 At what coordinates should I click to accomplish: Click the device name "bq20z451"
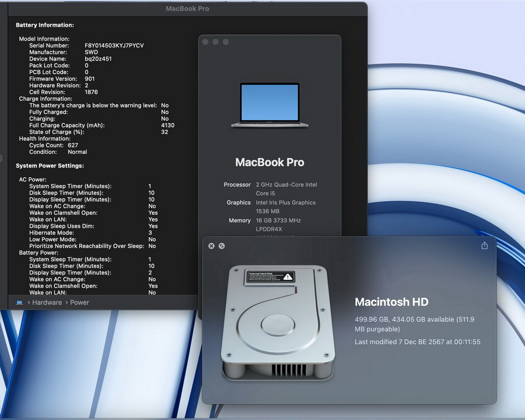click(x=98, y=59)
